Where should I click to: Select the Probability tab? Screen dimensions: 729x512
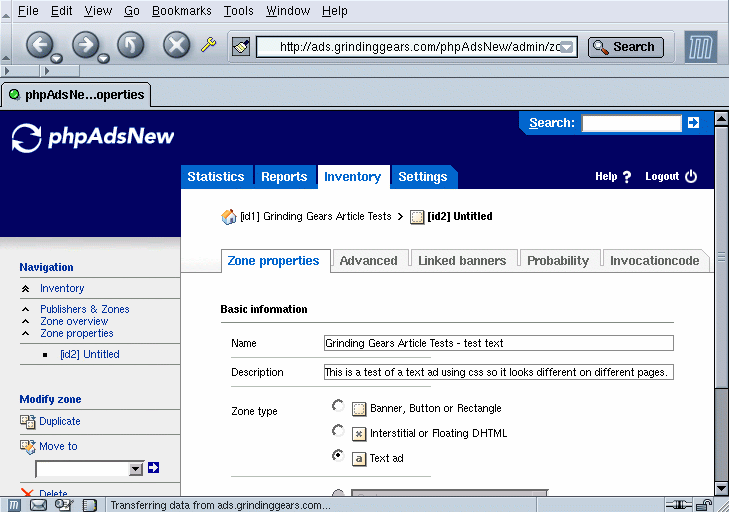[558, 261]
